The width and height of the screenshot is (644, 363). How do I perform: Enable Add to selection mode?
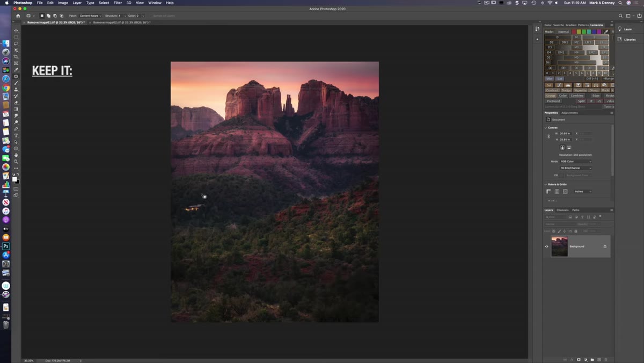[x=48, y=16]
